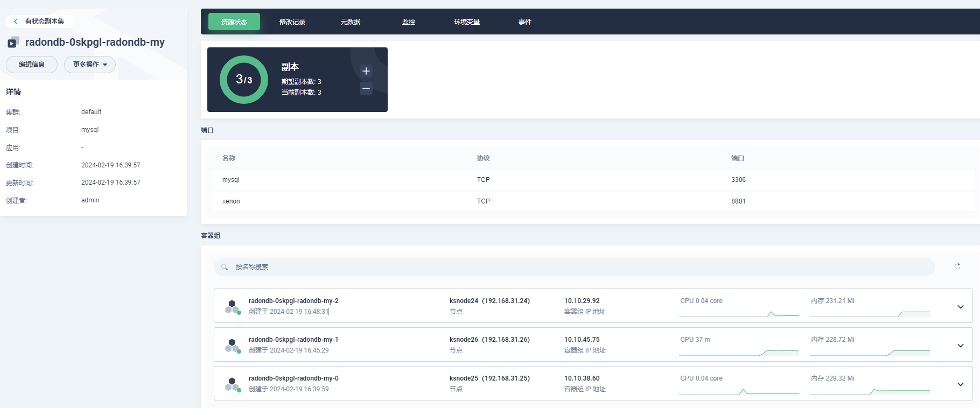This screenshot has height=408, width=980.
Task: Open the 更多操作 dropdown
Action: click(x=90, y=65)
